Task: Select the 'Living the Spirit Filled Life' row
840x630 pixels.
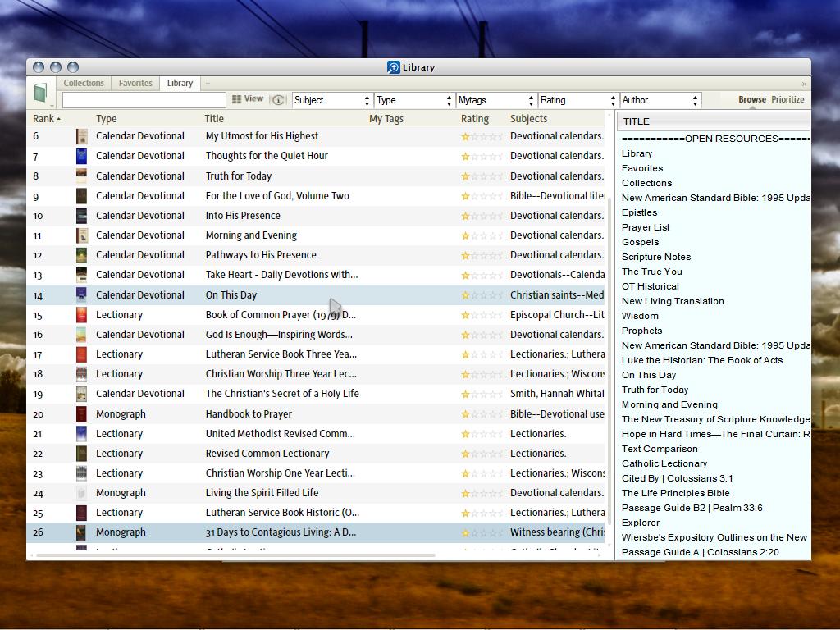Action: click(x=316, y=493)
